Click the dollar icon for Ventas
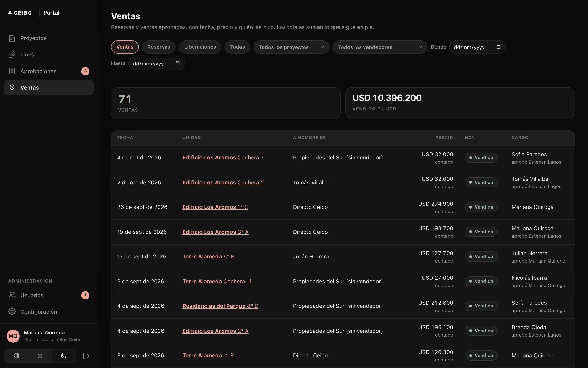This screenshot has height=368, width=588. point(12,87)
